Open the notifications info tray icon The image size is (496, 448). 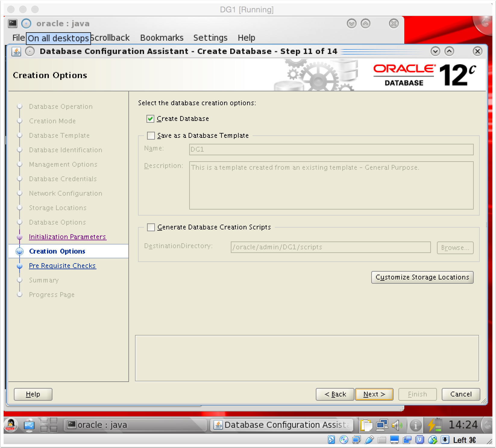click(x=416, y=425)
